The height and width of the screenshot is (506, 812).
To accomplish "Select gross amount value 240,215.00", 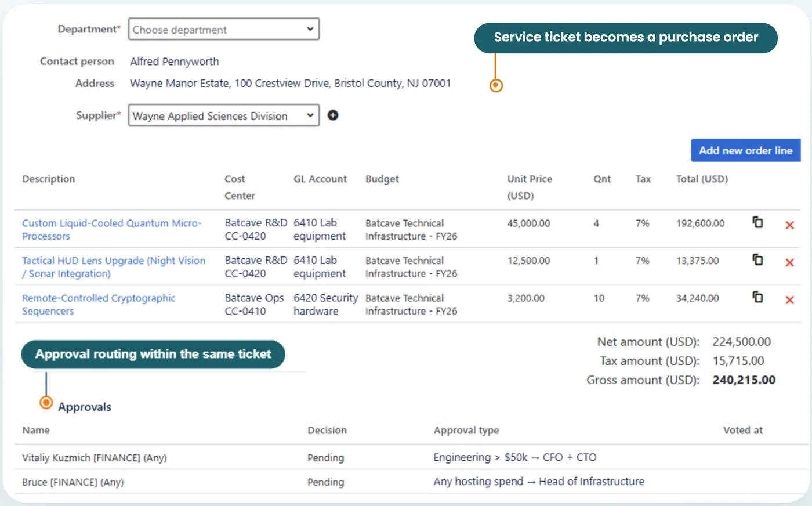I will point(744,380).
